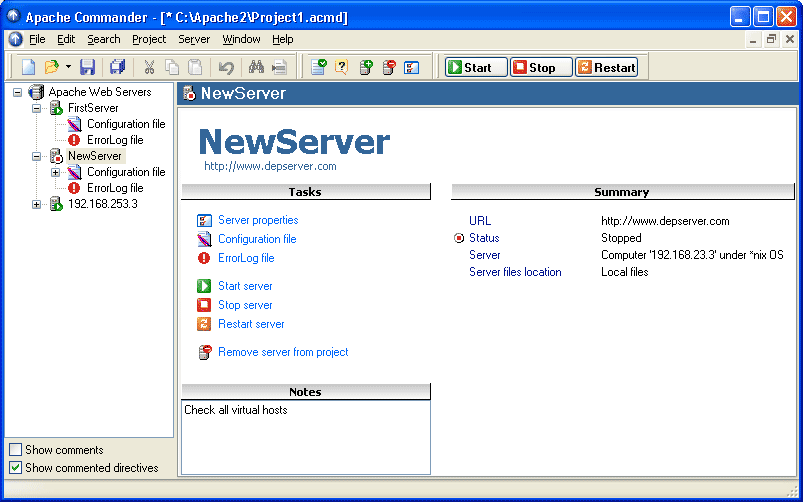Click the Open project folder icon
Viewport: 803px width, 502px height.
(52, 67)
